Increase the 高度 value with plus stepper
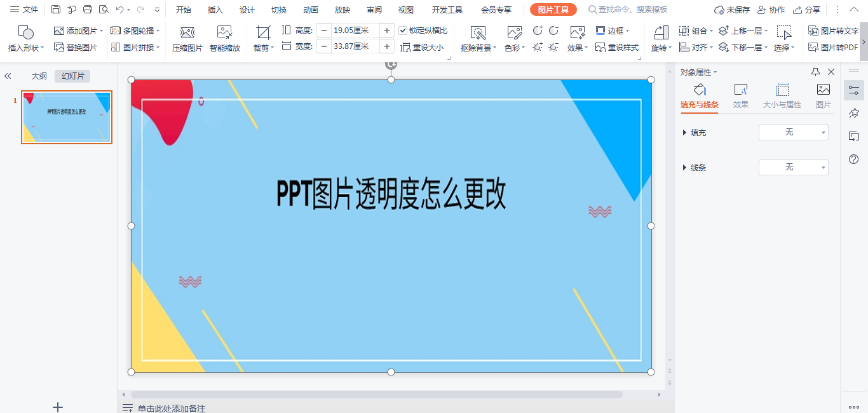Viewport: 868px width, 413px height. (386, 30)
